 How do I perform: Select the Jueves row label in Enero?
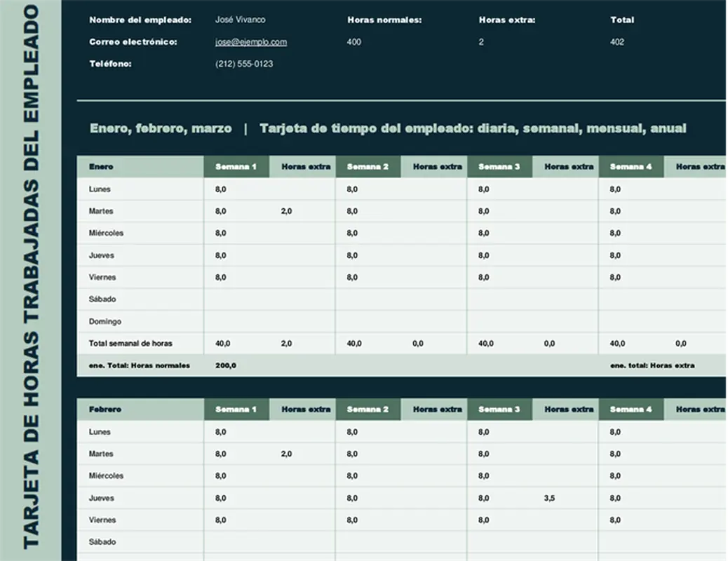[x=102, y=255]
